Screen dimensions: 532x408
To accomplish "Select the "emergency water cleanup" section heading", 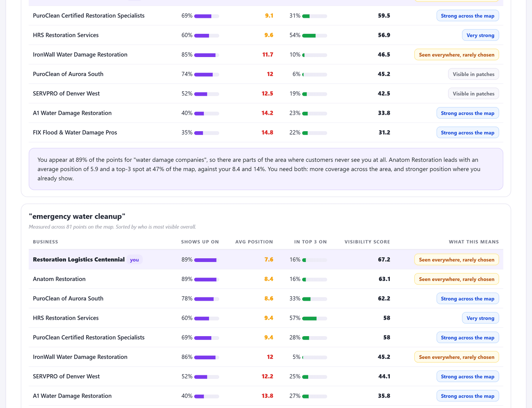I will click(x=77, y=216).
